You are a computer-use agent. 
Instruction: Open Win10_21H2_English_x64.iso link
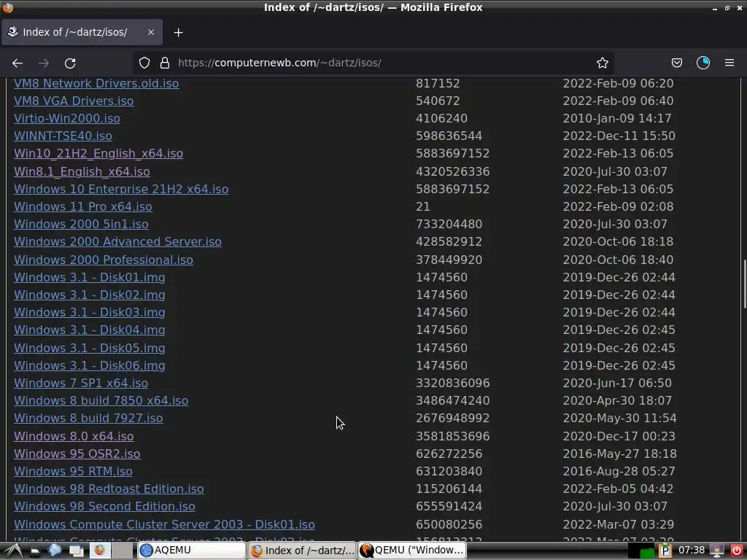point(98,154)
